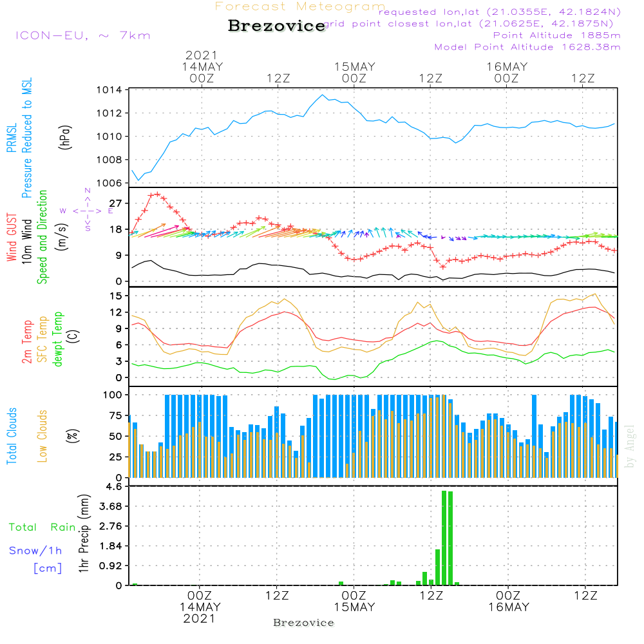Image resolution: width=644 pixels, height=644 pixels.
Task: Click the 27 wind axis value
Action: [x=116, y=204]
